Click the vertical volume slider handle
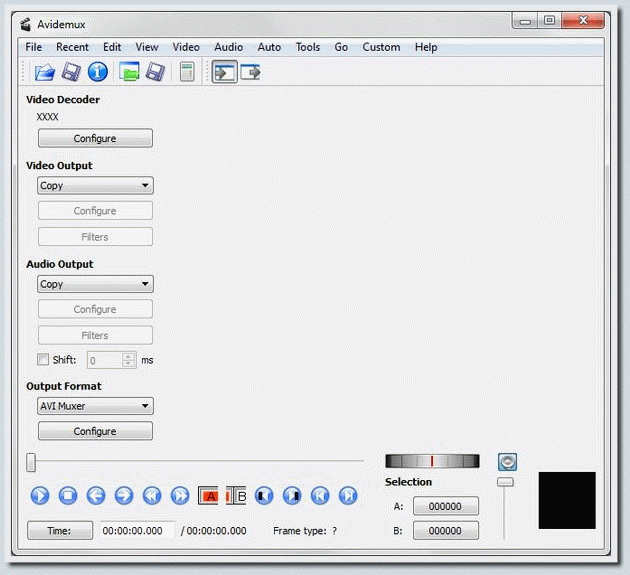Image resolution: width=630 pixels, height=575 pixels. (x=505, y=482)
